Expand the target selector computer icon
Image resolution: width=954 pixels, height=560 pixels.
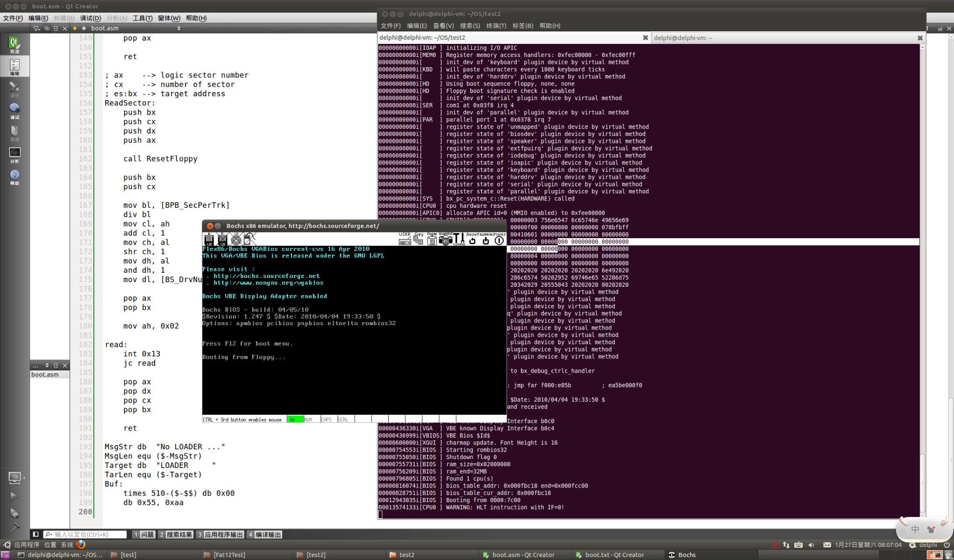pyautogui.click(x=14, y=477)
